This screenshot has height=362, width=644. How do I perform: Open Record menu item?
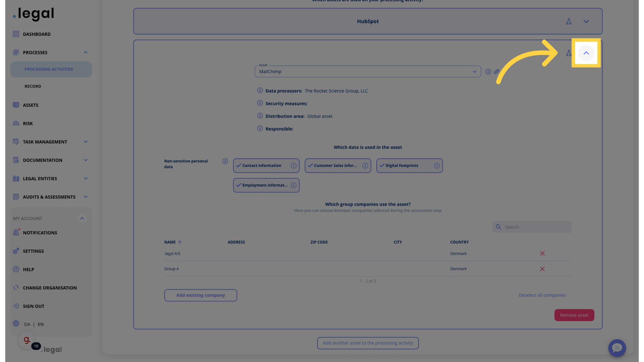[x=33, y=86]
